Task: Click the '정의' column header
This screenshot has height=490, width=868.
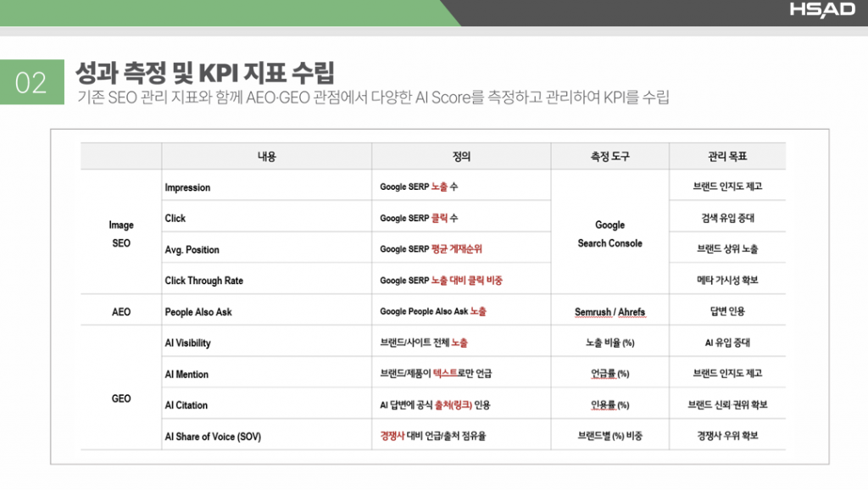Action: click(461, 157)
